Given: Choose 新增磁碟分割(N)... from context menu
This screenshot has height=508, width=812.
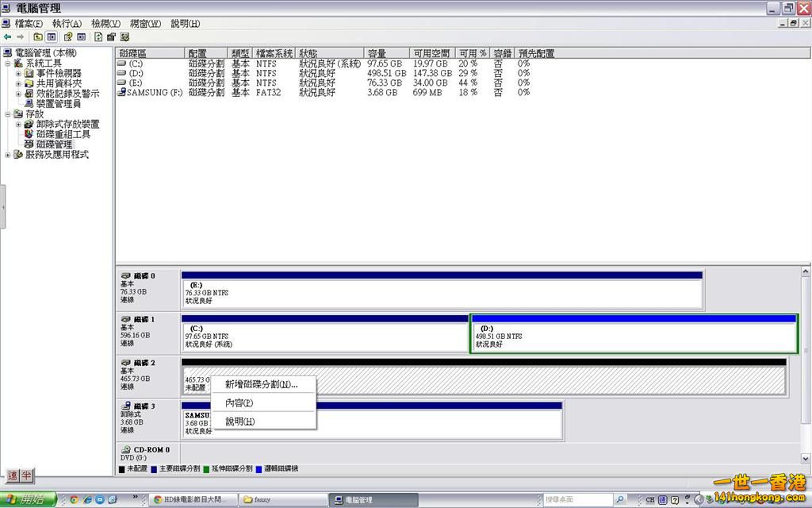Looking at the screenshot, I should coord(261,384).
